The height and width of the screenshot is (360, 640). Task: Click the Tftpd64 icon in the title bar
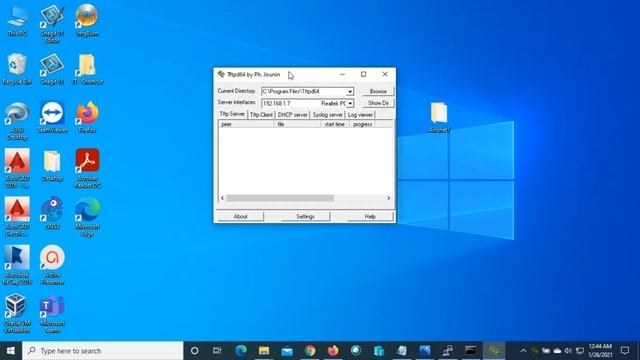[x=221, y=74]
